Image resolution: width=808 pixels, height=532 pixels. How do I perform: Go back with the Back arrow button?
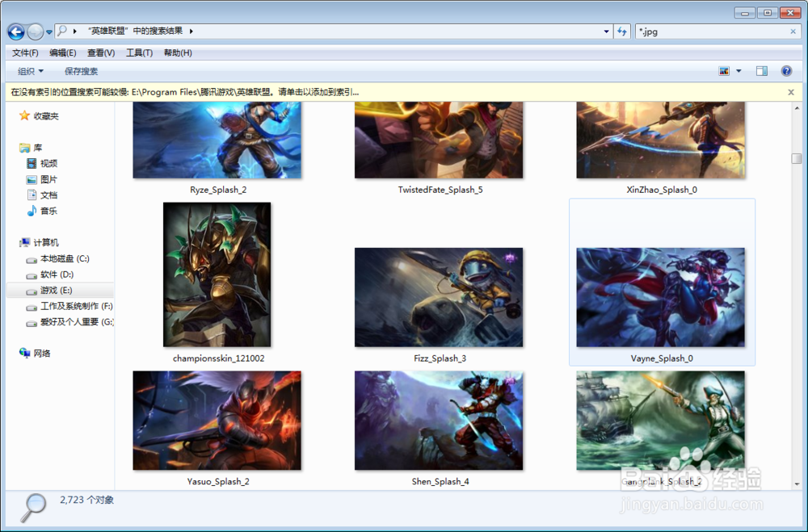(16, 32)
